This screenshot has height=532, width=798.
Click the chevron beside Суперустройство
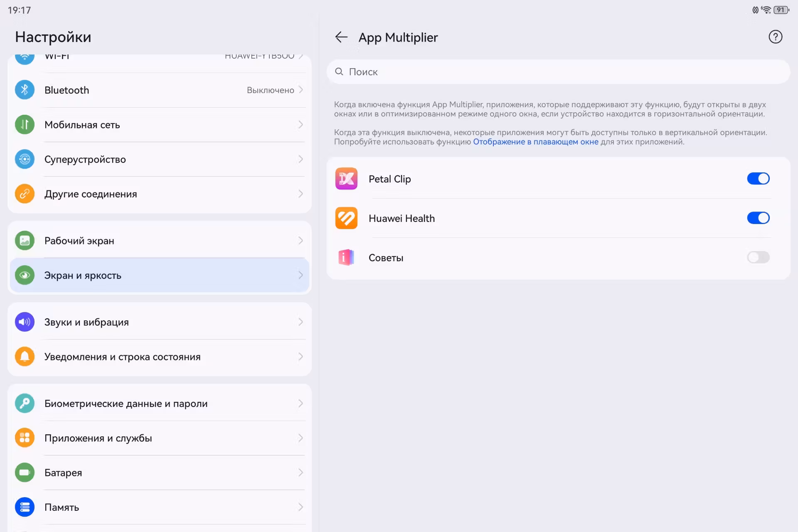tap(300, 159)
